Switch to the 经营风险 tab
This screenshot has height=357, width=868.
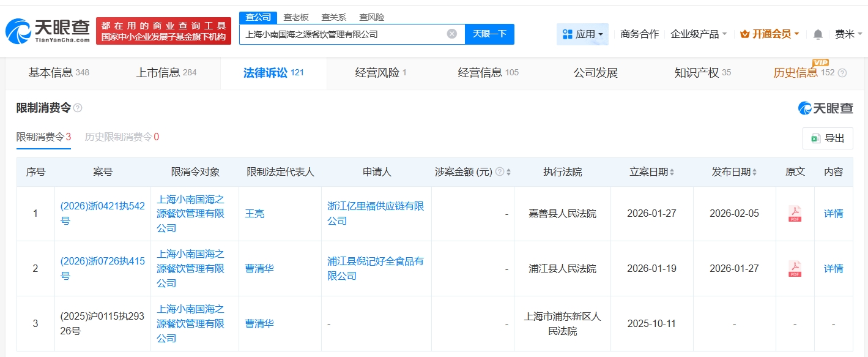pyautogui.click(x=380, y=73)
